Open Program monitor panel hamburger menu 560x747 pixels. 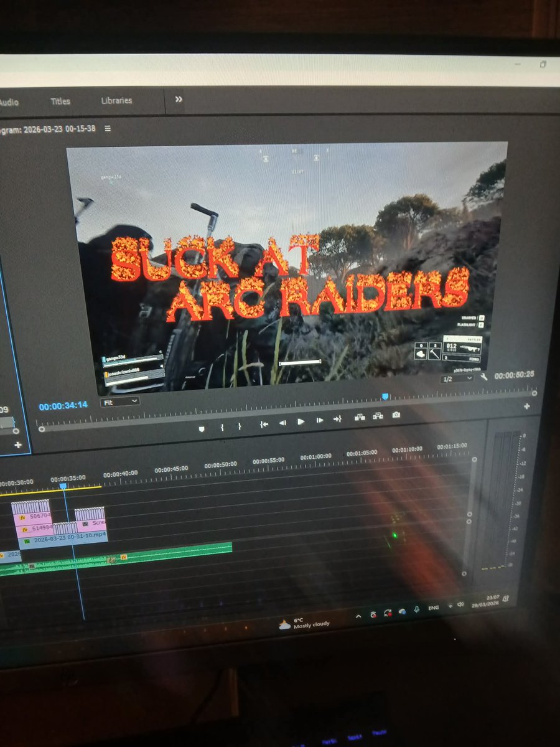108,129
